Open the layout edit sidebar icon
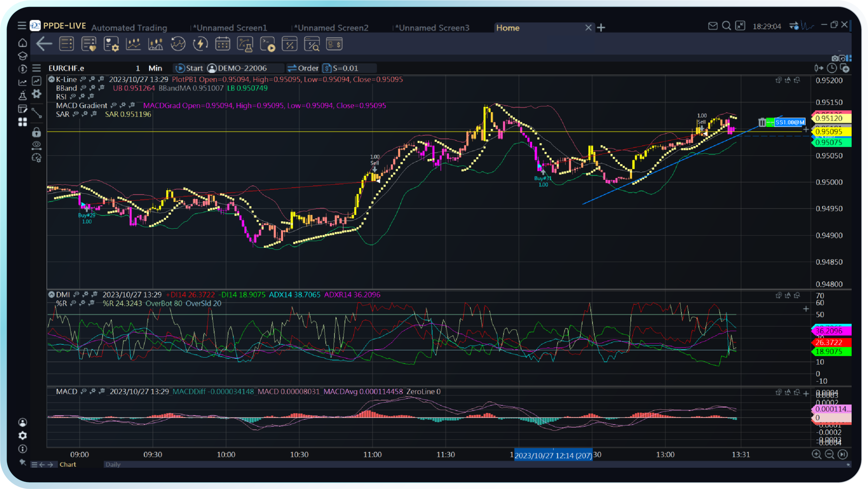The image size is (868, 489). [22, 109]
